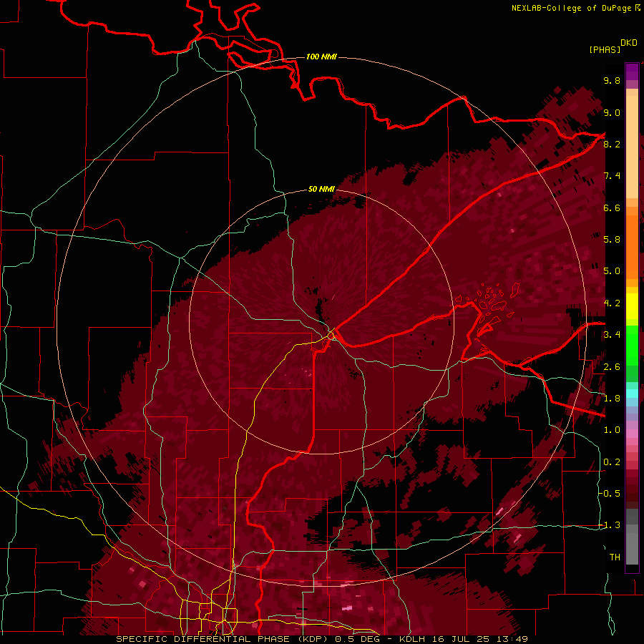This screenshot has width=644, height=644.
Task: Click the 50 NMI range ring label
Action: pos(321,189)
